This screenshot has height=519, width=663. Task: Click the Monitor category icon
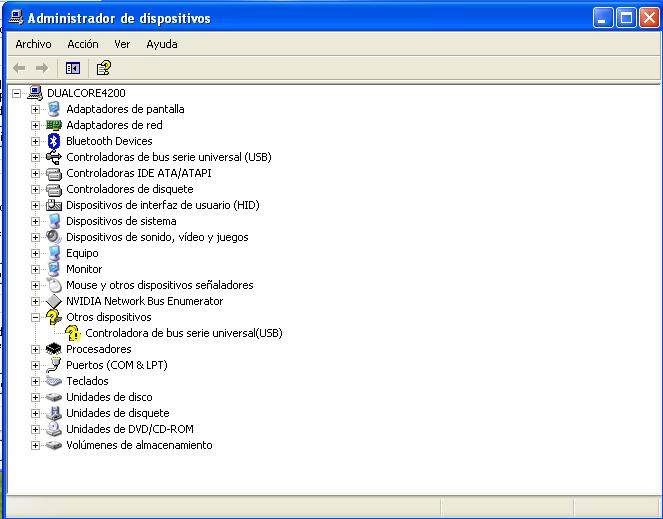[x=54, y=269]
